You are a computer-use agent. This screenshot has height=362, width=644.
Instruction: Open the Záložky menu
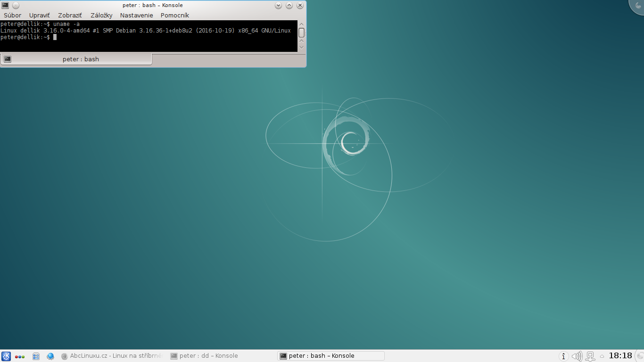coord(101,15)
